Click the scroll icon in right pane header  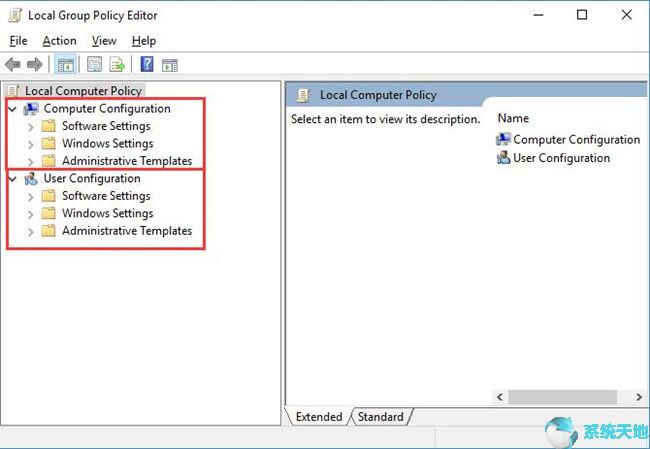click(303, 95)
